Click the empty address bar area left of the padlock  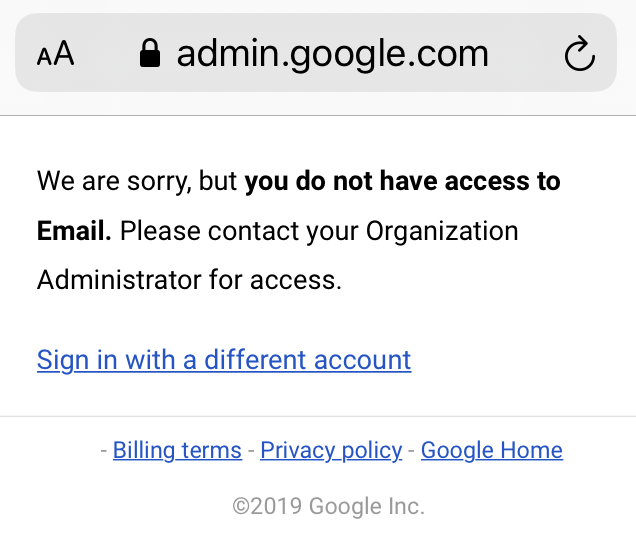pos(107,53)
